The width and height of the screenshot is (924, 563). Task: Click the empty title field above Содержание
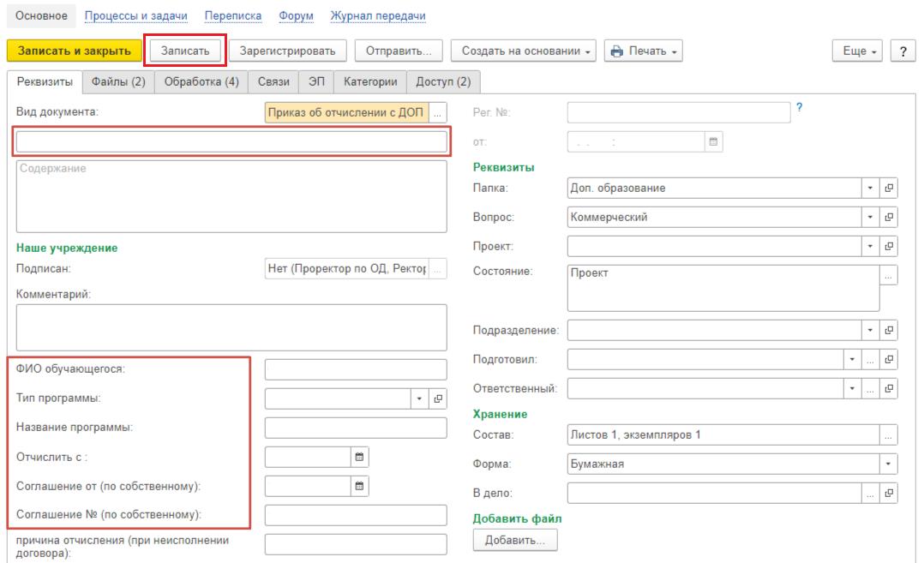point(231,141)
